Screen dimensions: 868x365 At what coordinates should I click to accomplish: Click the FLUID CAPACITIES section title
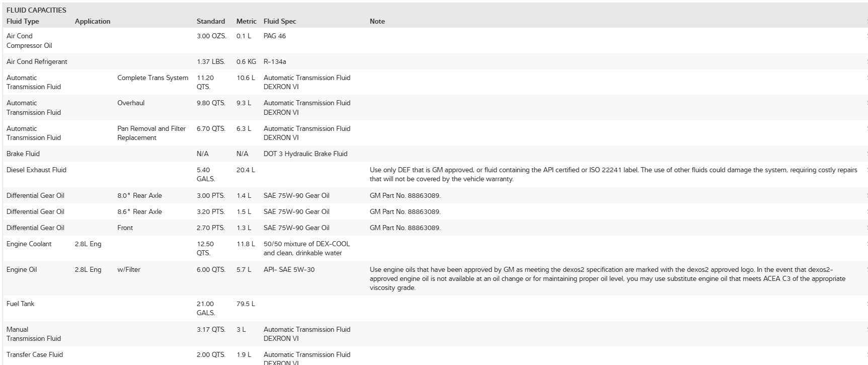[36, 10]
